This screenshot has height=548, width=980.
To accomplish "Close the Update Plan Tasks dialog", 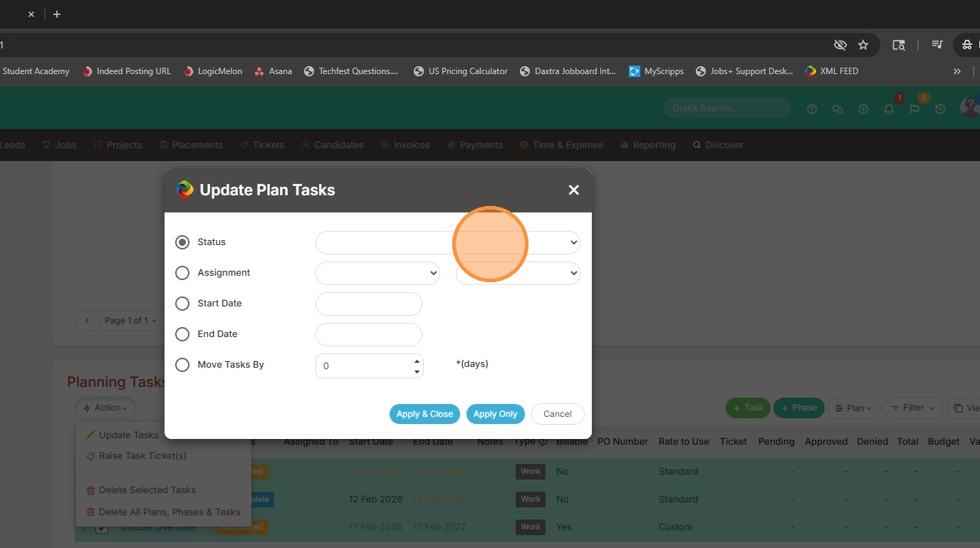I will click(574, 190).
